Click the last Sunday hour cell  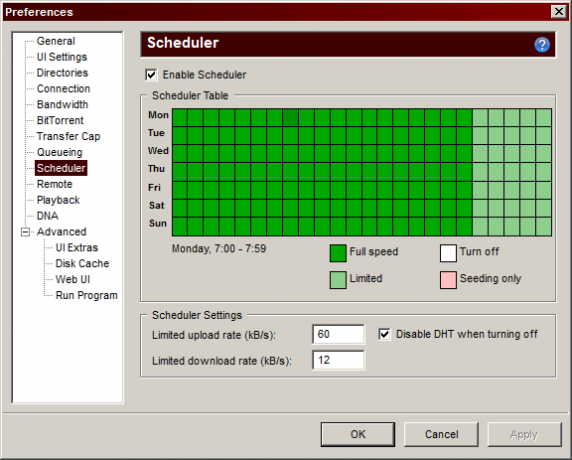point(544,227)
